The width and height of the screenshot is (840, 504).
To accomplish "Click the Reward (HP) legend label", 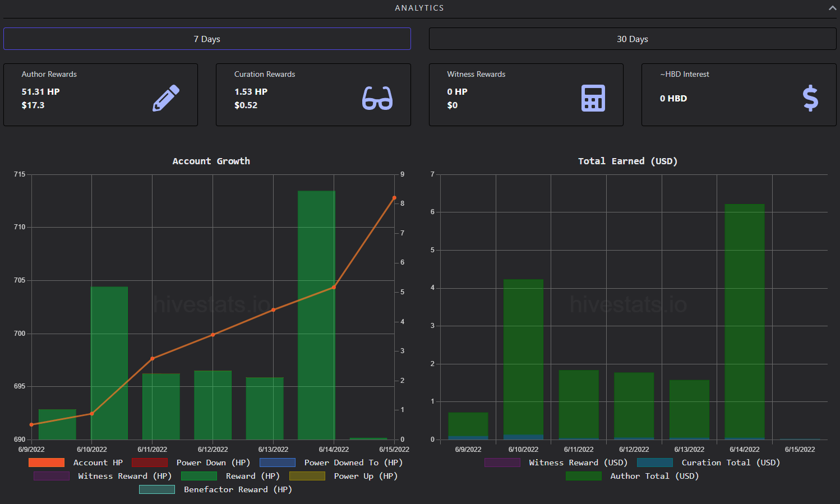I will (x=252, y=476).
